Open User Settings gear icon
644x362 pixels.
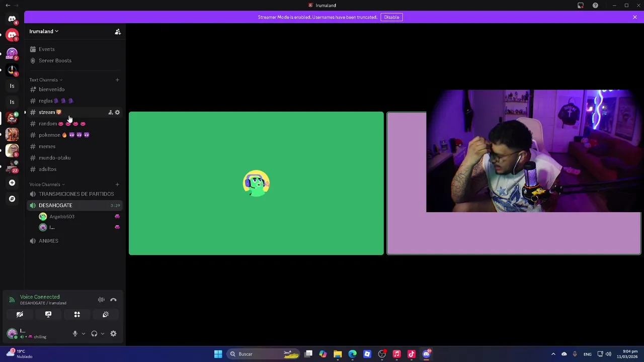(113, 333)
